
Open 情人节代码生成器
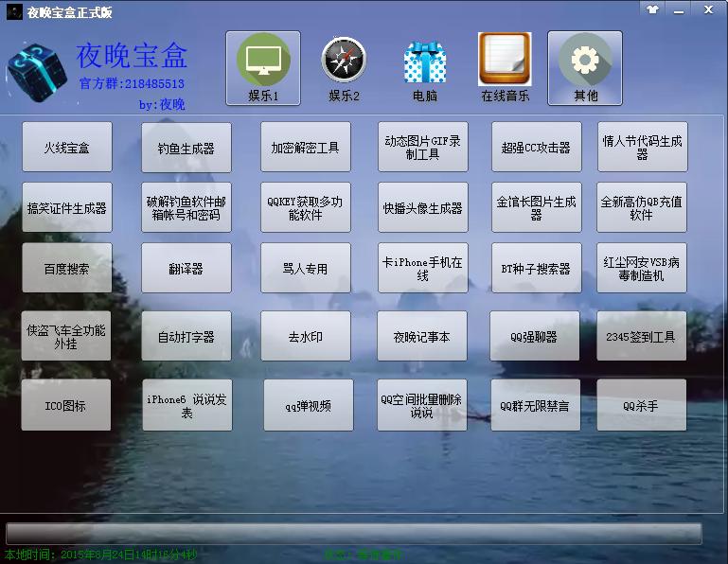643,147
